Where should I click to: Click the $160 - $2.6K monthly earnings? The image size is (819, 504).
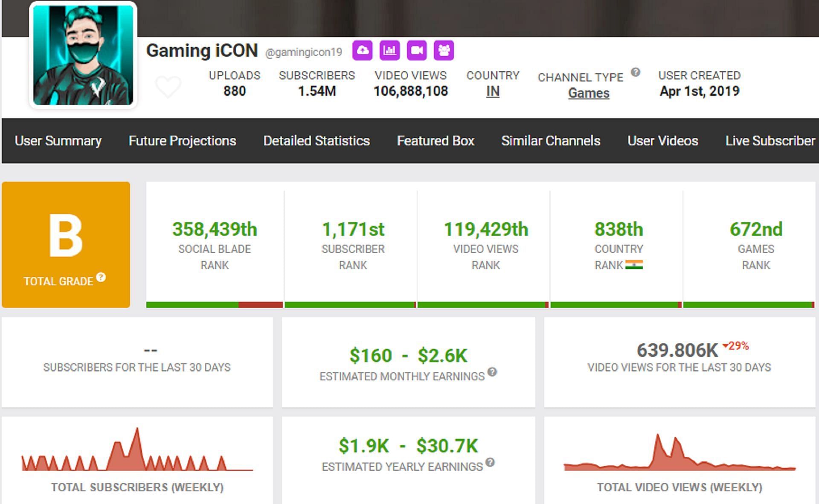tap(408, 356)
